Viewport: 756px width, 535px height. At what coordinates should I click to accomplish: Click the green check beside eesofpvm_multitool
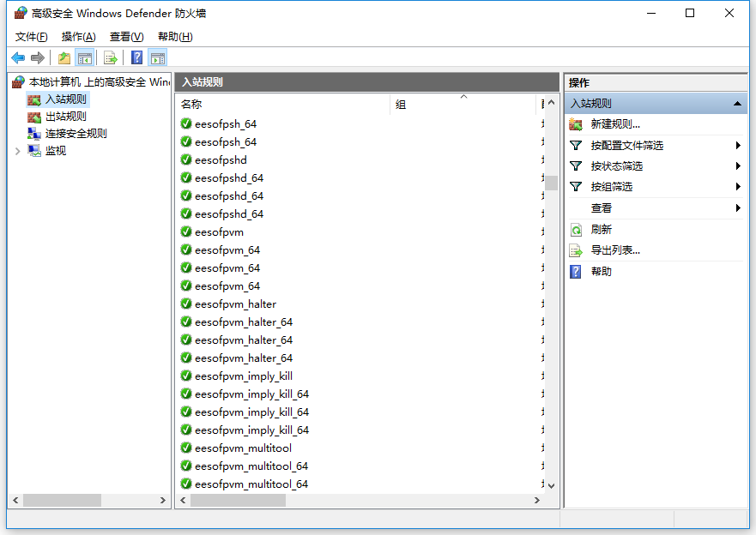click(x=186, y=448)
